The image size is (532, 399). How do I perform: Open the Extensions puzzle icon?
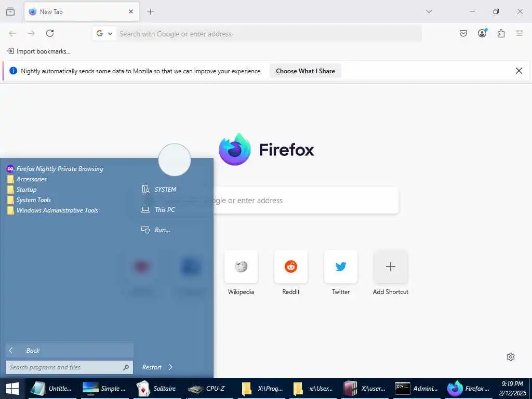[501, 33]
